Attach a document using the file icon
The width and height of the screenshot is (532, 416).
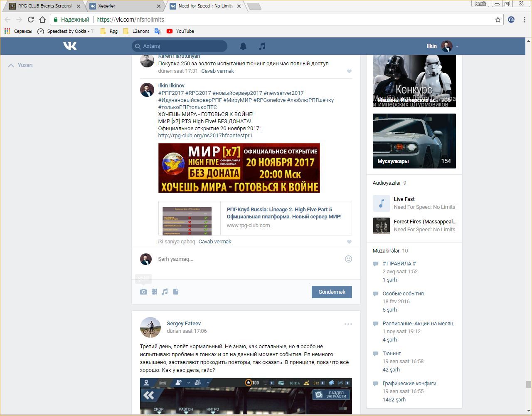(176, 292)
